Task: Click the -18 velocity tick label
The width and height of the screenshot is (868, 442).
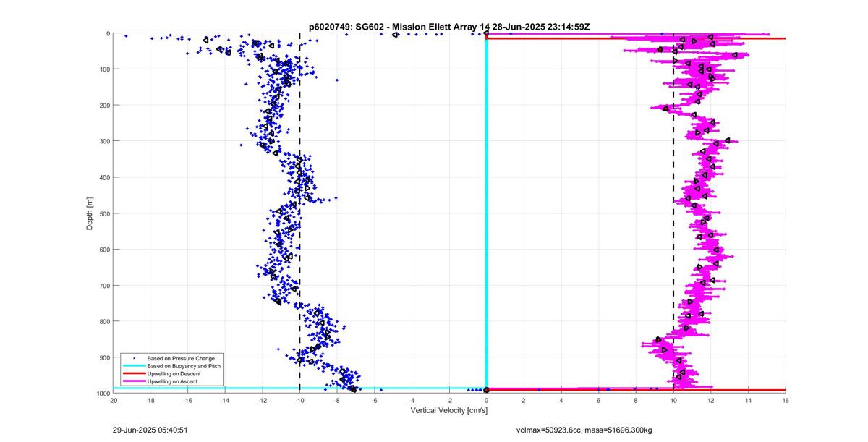Action: [x=150, y=400]
